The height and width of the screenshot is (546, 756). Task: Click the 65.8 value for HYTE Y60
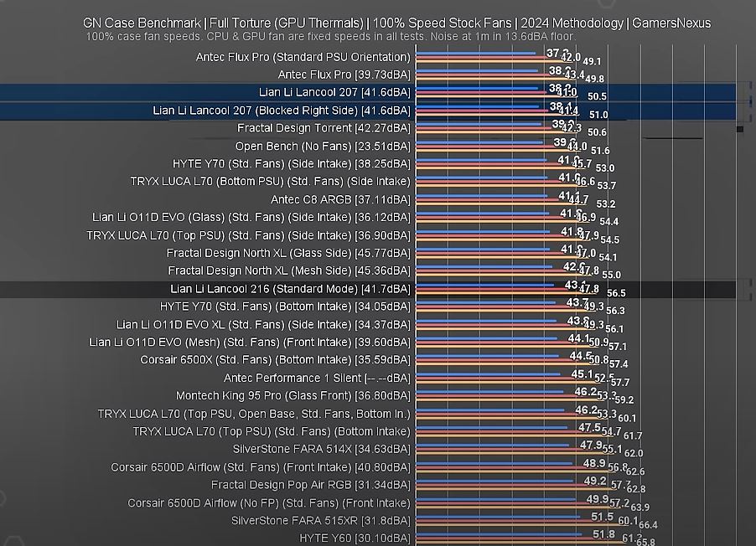[x=646, y=542]
